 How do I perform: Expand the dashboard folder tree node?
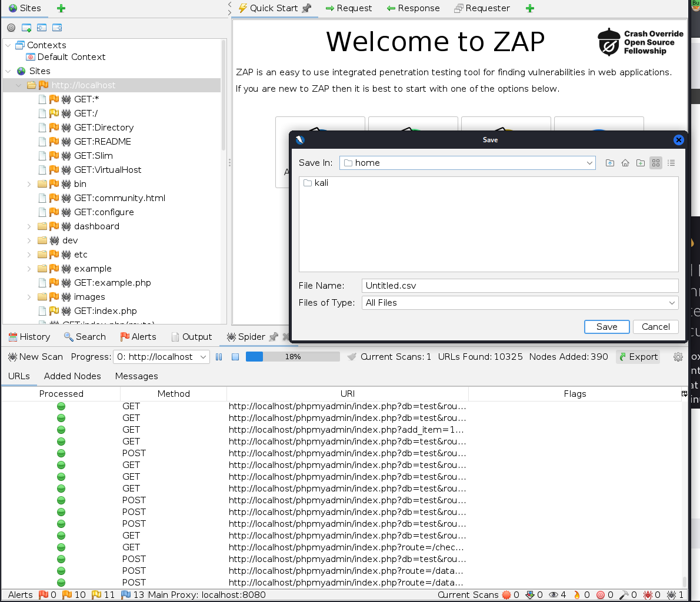click(29, 226)
